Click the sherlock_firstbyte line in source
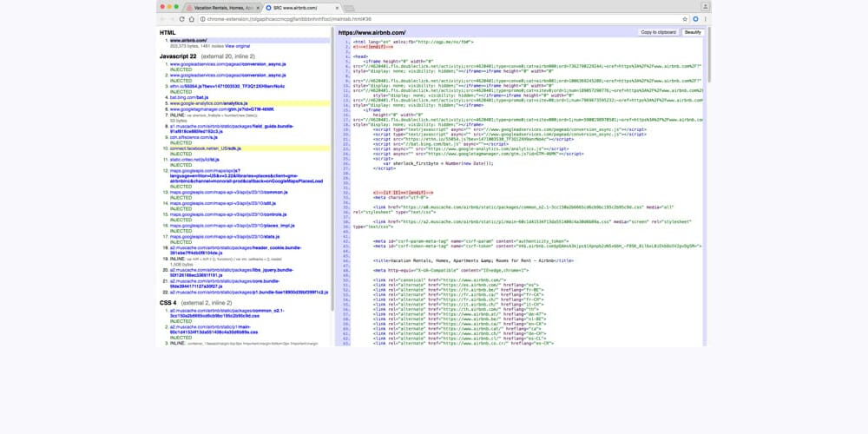This screenshot has width=868, height=434. pyautogui.click(x=437, y=163)
